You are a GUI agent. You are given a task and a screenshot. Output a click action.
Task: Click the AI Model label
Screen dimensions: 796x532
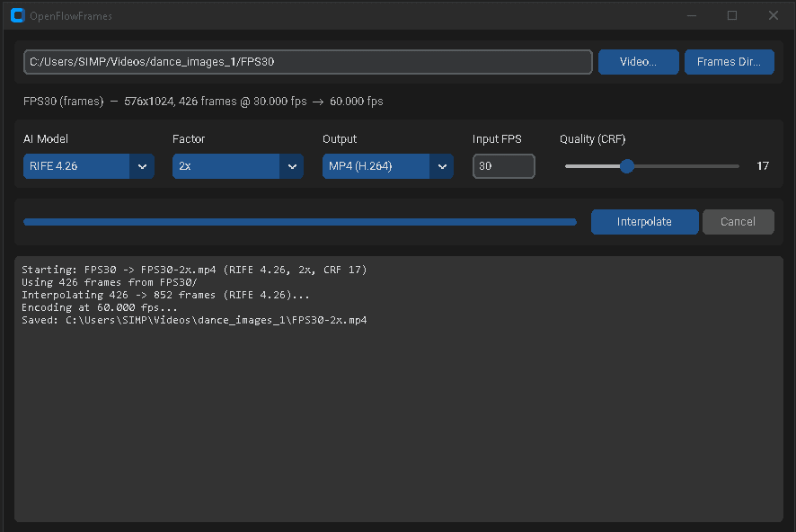click(46, 139)
